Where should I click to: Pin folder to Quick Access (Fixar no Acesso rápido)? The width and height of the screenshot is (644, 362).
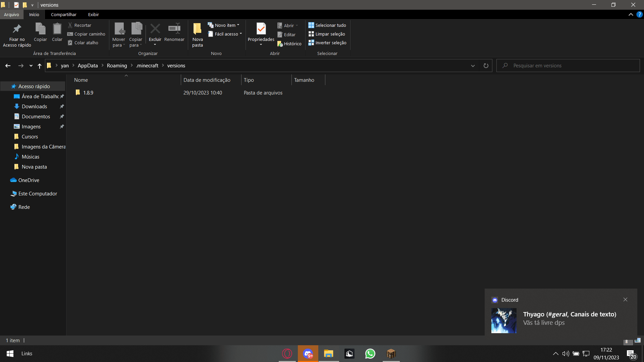click(x=17, y=35)
